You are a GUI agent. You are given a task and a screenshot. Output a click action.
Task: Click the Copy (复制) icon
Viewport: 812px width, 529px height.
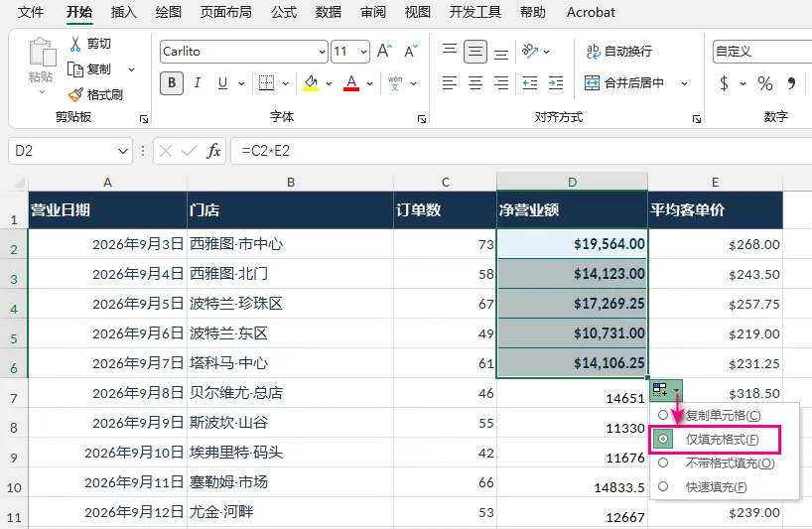(75, 69)
